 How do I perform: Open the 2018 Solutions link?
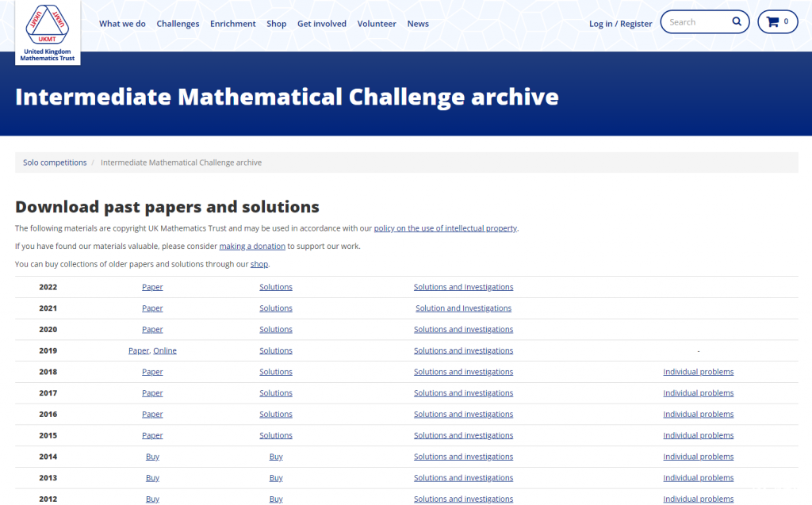pyautogui.click(x=276, y=372)
